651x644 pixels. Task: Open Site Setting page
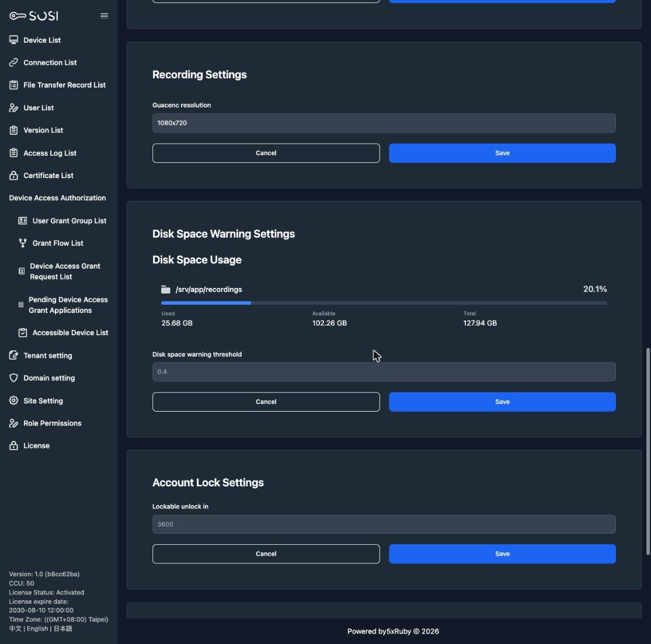pos(43,401)
